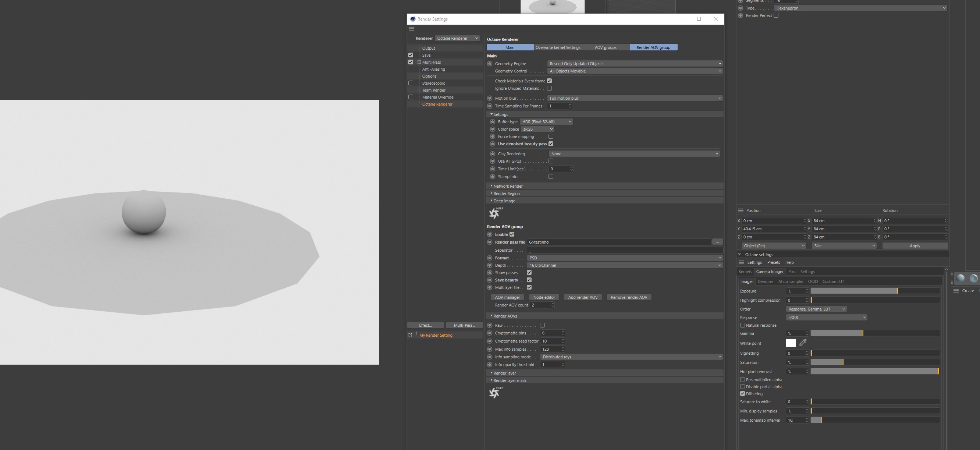
Task: Click the Node editor button
Action: click(544, 297)
